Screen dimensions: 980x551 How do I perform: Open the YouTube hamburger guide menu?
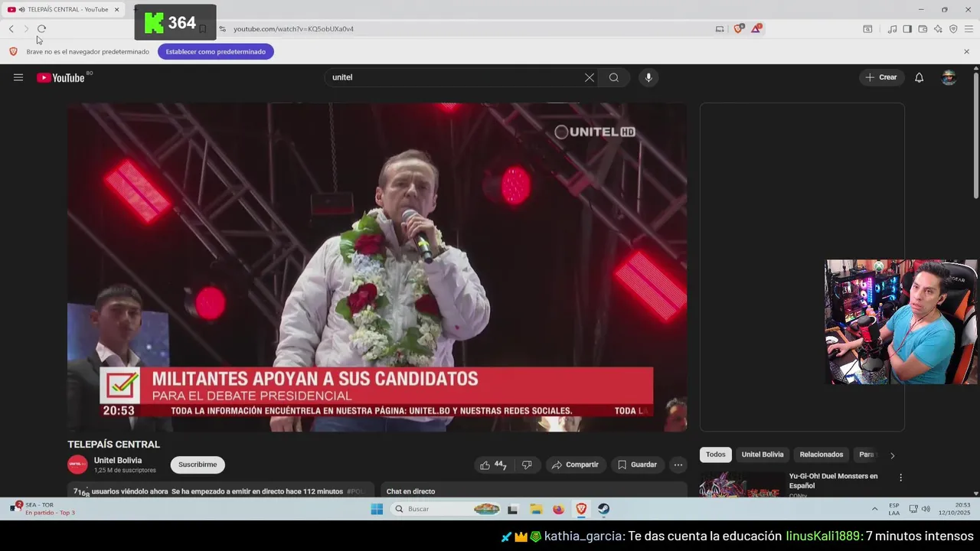(x=18, y=77)
